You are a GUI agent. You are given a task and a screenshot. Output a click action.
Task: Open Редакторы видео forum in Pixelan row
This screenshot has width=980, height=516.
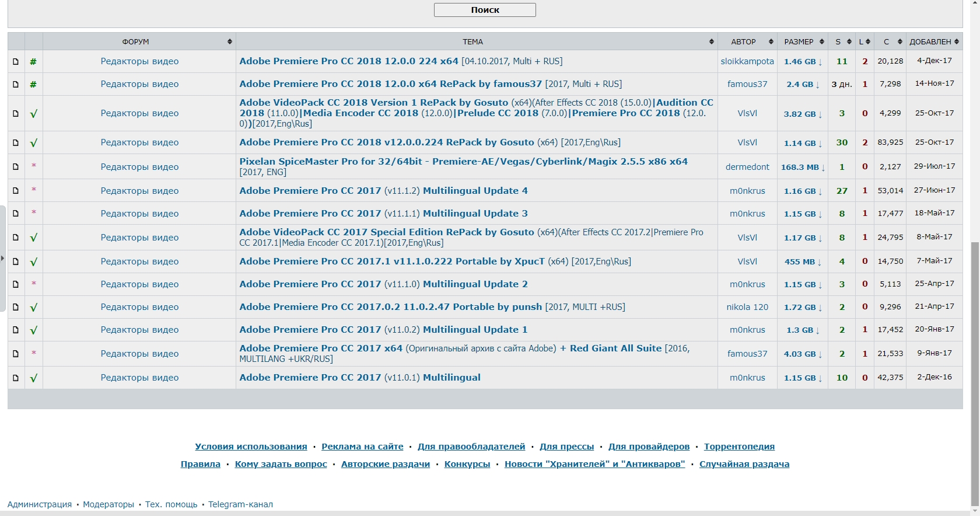pos(139,167)
